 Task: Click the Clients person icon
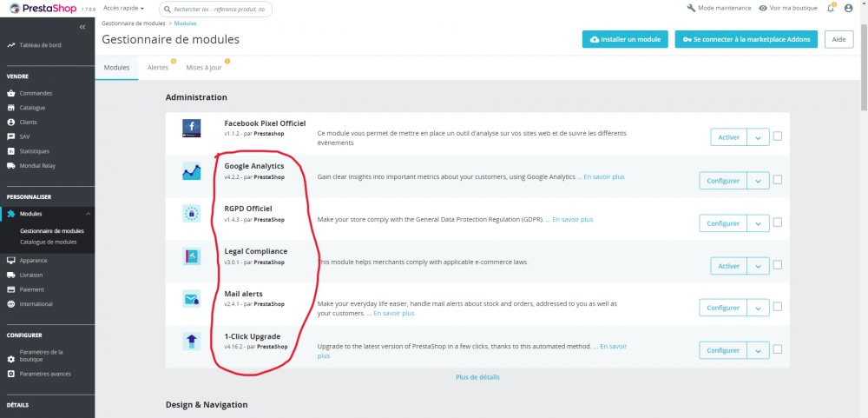(11, 122)
